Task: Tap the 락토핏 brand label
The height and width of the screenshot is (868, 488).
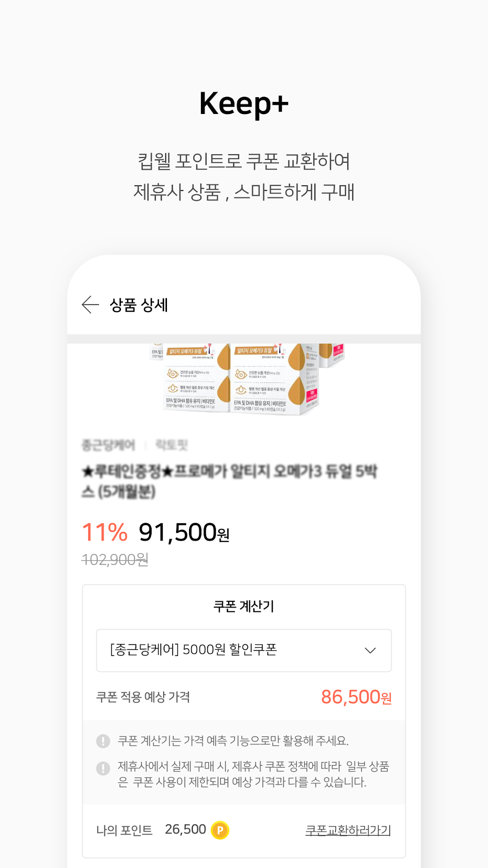Action: pyautogui.click(x=171, y=445)
